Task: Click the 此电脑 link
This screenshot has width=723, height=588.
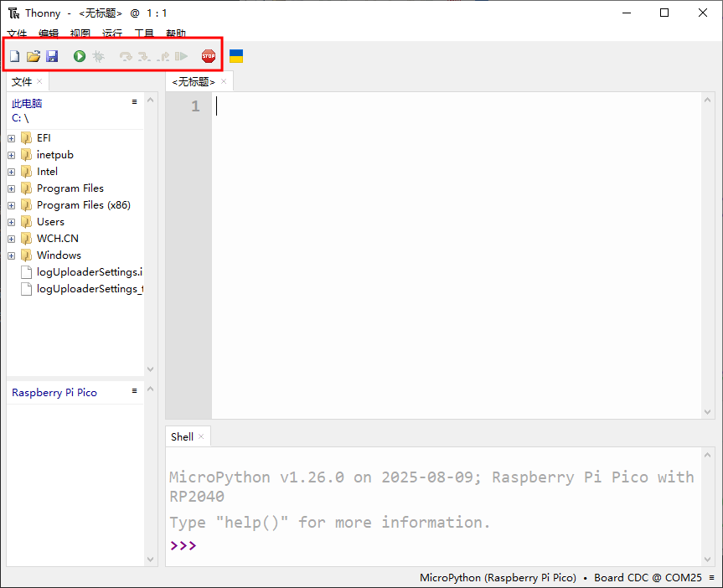Action: pos(27,104)
